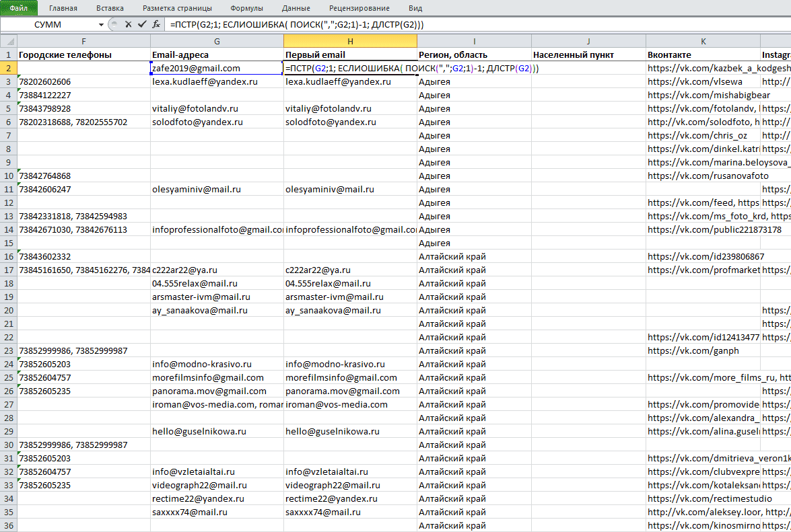Select cell 78202318688, 78202555702
The height and width of the screenshot is (532, 791).
coord(83,122)
